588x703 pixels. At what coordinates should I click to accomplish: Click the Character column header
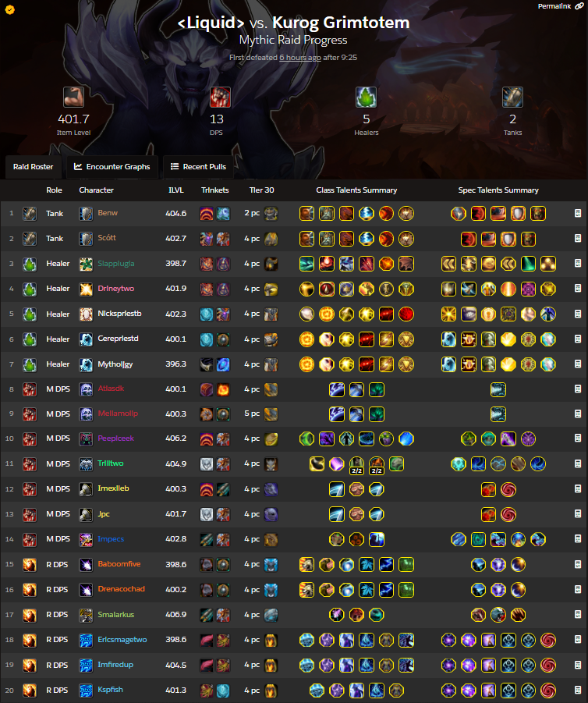click(x=97, y=190)
